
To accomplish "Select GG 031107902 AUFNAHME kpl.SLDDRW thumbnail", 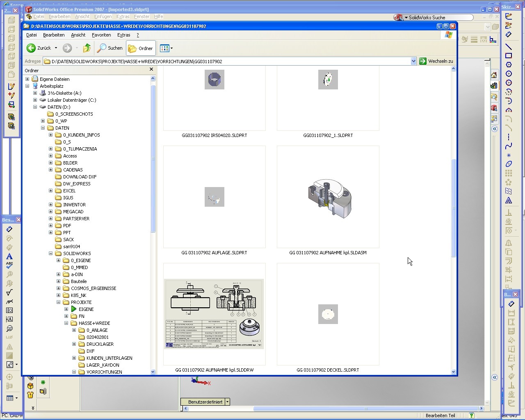I will (x=215, y=314).
